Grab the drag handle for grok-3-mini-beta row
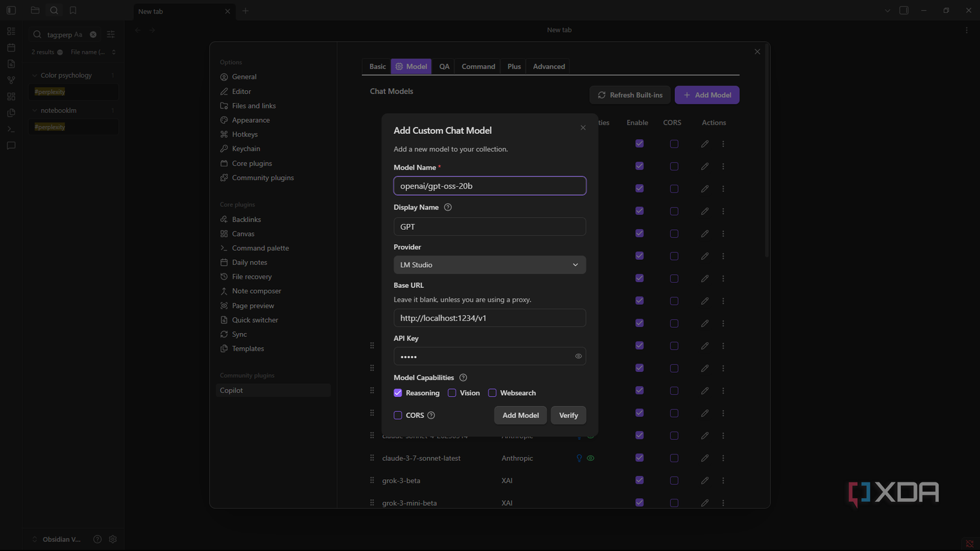This screenshot has height=551, width=980. click(x=372, y=503)
